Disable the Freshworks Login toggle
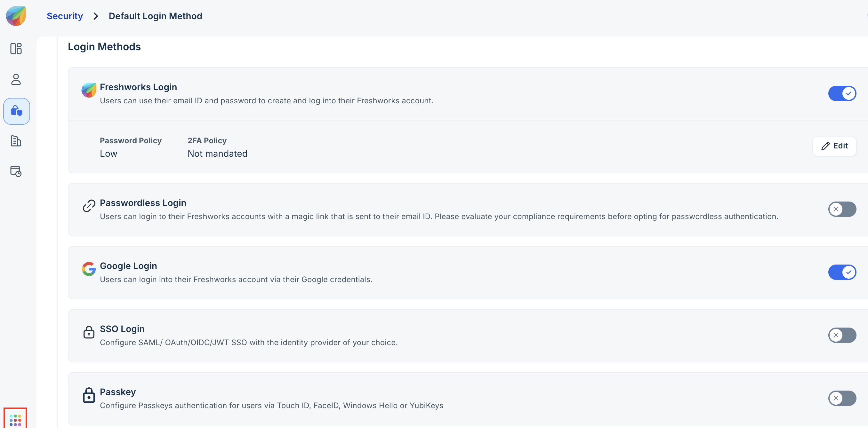 (842, 93)
